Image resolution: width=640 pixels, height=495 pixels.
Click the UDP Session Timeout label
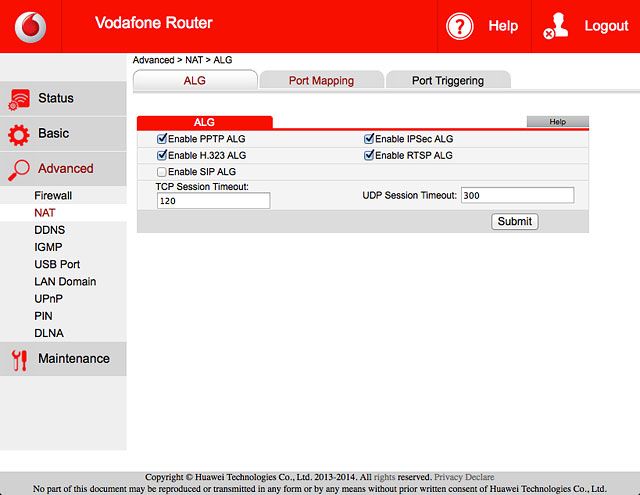409,195
